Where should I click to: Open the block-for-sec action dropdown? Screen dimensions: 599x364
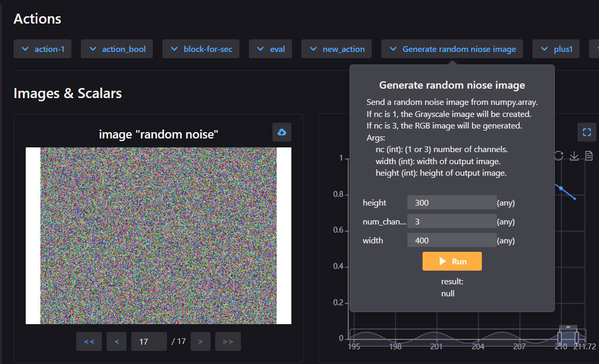click(201, 49)
